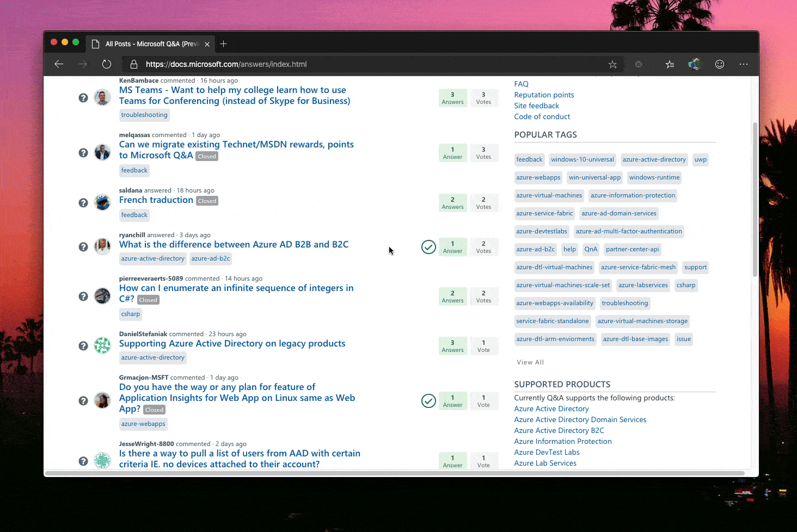
Task: Open Supporting Azure Active Directory on legacy products
Action: click(232, 344)
